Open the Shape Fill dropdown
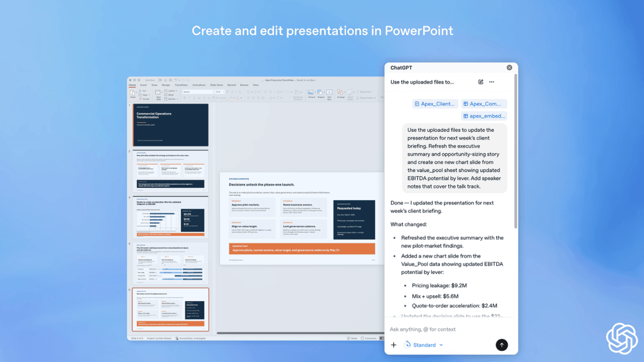 pyautogui.click(x=364, y=92)
